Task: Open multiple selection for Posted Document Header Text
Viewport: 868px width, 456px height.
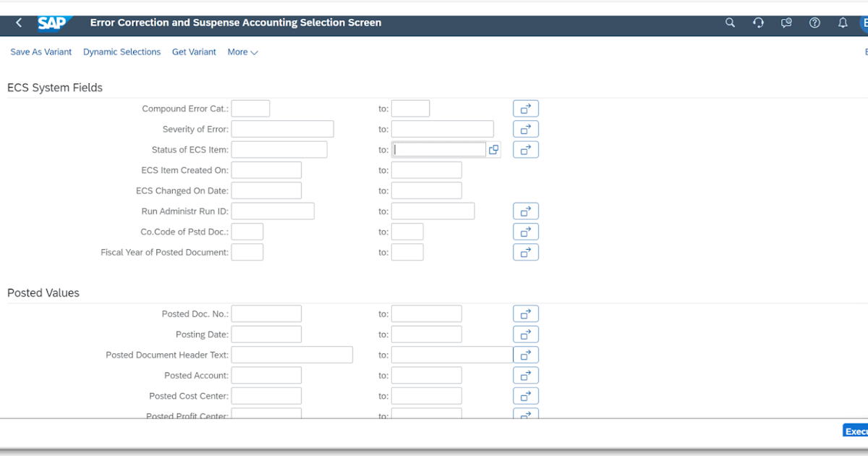Action: pyautogui.click(x=526, y=355)
